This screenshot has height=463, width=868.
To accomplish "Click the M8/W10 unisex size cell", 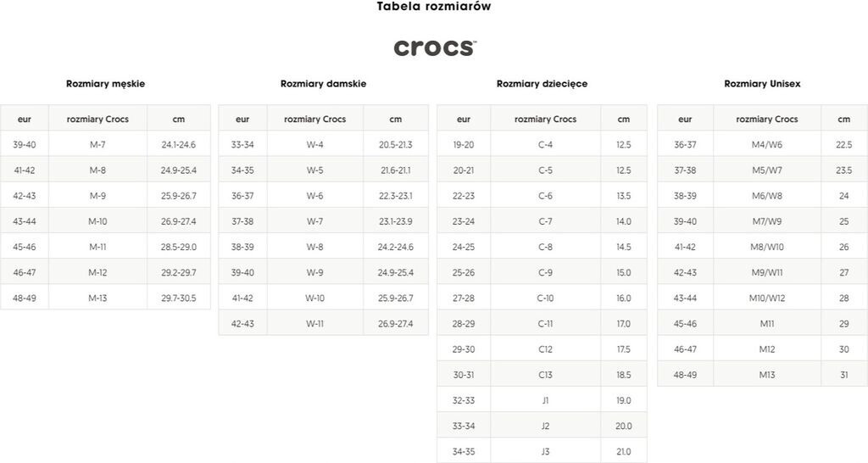I will (767, 248).
